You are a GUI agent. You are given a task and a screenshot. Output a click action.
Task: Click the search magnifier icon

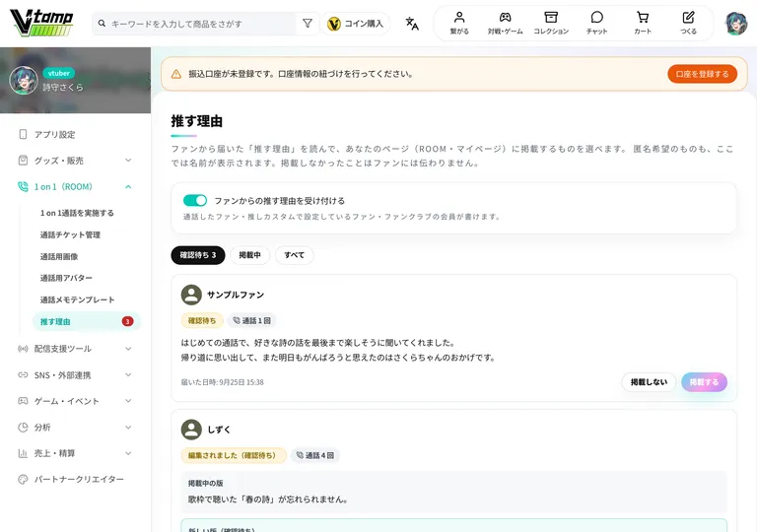point(102,24)
